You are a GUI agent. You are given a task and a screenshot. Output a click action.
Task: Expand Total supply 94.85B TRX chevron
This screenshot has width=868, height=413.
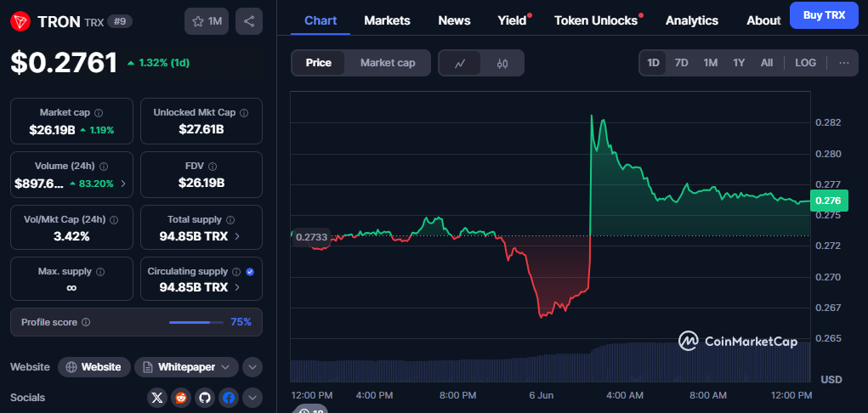point(237,236)
